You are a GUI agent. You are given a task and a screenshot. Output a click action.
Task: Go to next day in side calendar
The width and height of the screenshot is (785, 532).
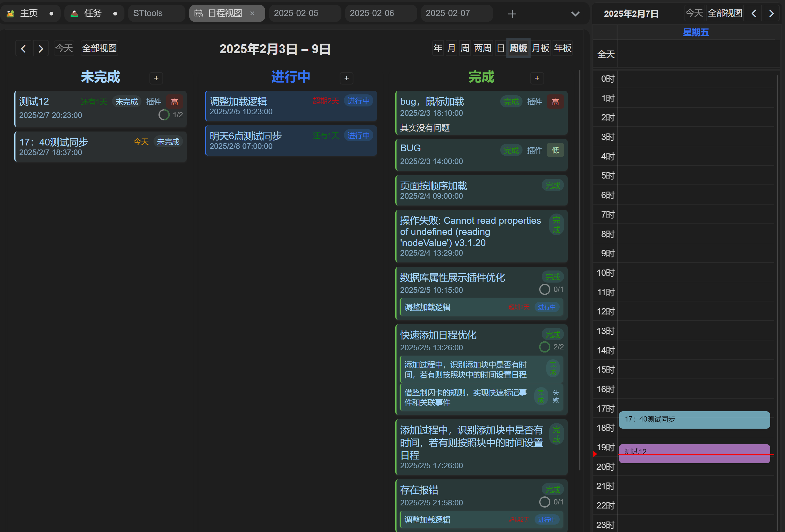tap(771, 14)
